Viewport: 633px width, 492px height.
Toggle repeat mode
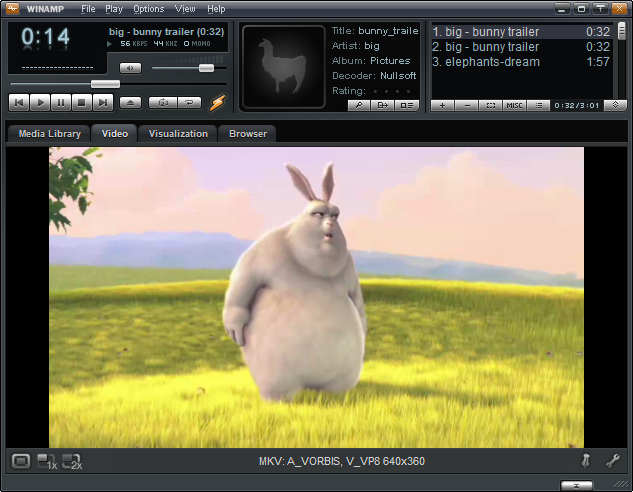(189, 103)
